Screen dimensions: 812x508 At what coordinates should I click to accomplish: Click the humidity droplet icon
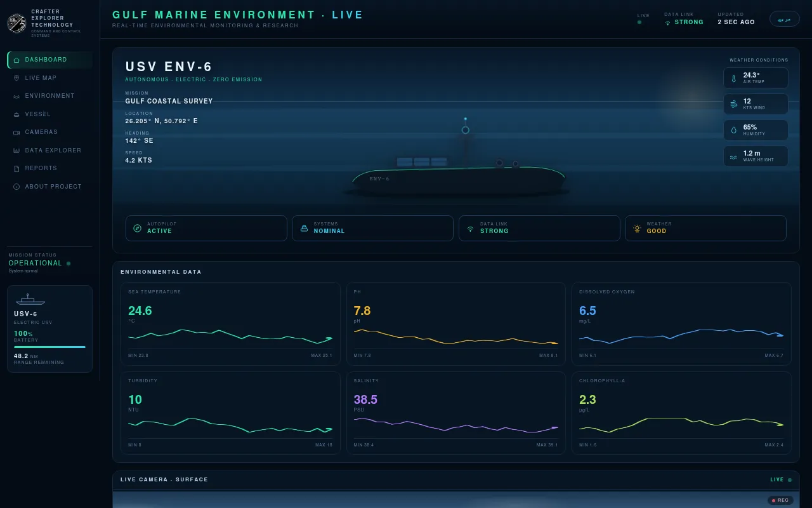pos(733,130)
